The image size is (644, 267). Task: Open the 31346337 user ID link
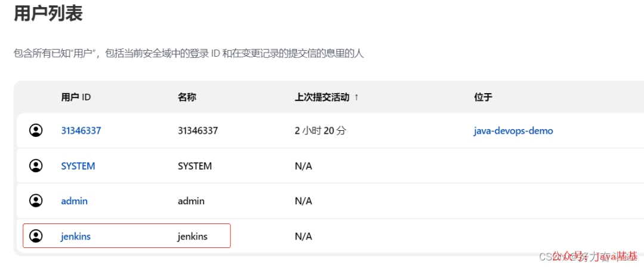[81, 131]
